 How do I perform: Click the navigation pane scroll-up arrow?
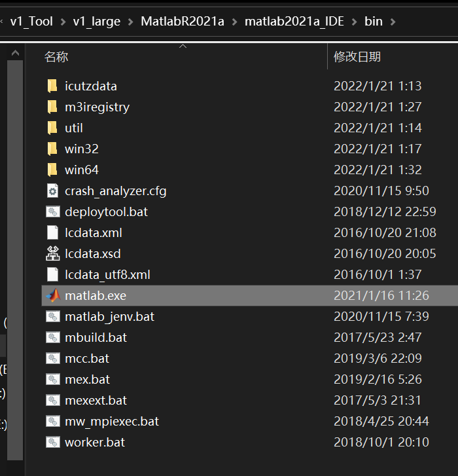pyautogui.click(x=15, y=53)
